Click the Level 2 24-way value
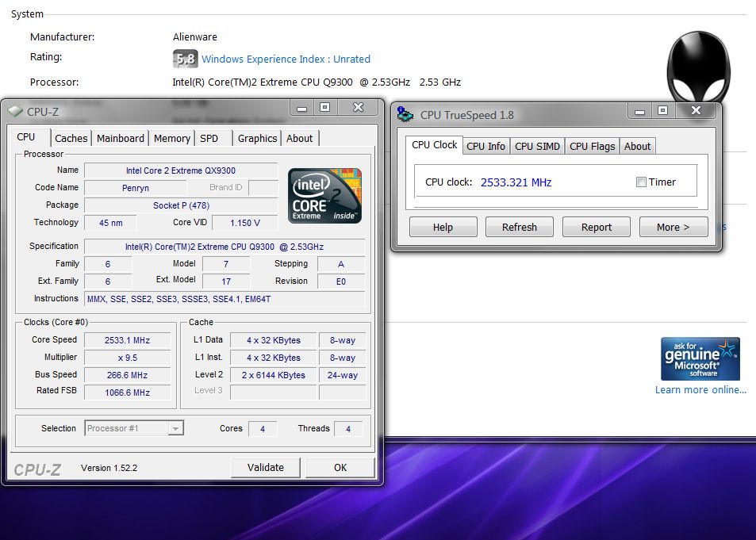Screen dimensions: 756x540 [343, 375]
